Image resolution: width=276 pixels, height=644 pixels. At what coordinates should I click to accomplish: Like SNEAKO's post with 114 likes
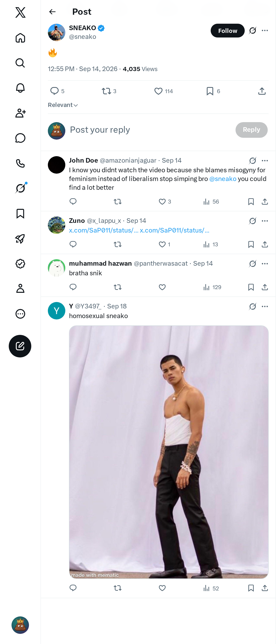click(x=164, y=91)
